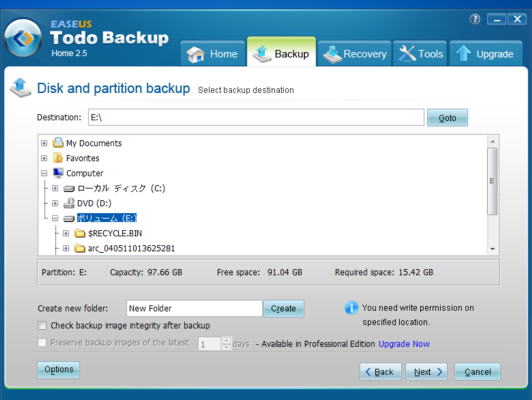Expand the My Documents tree node
532x400 pixels.
tap(44, 143)
